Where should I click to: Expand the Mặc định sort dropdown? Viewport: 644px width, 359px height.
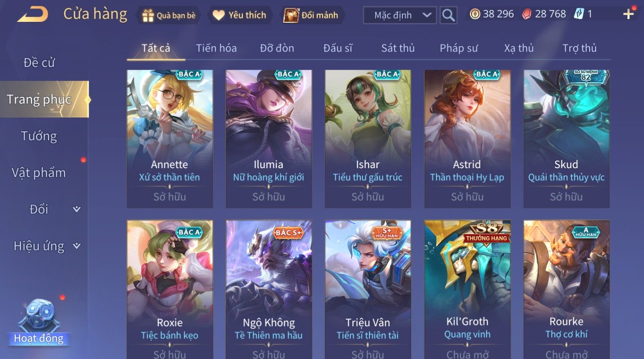click(x=399, y=15)
